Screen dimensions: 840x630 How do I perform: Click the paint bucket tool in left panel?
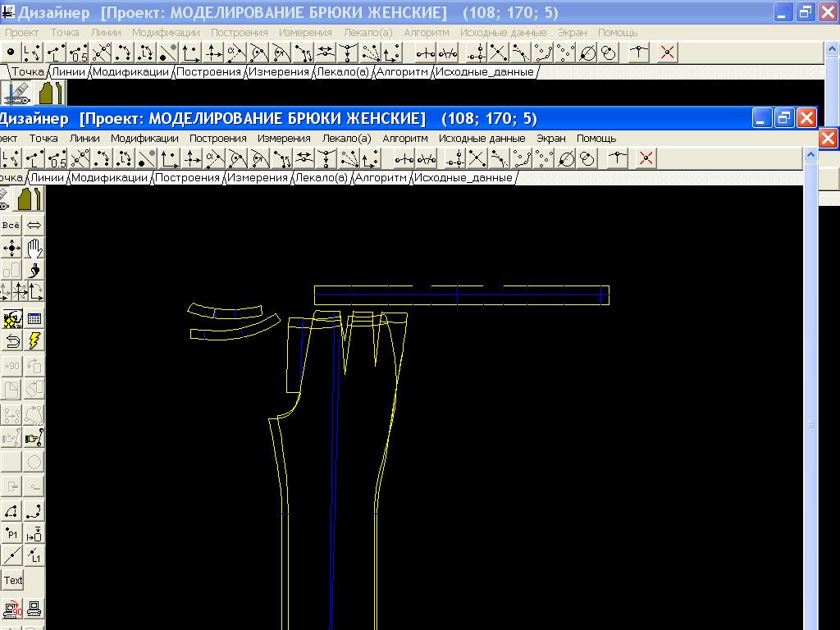(x=34, y=270)
